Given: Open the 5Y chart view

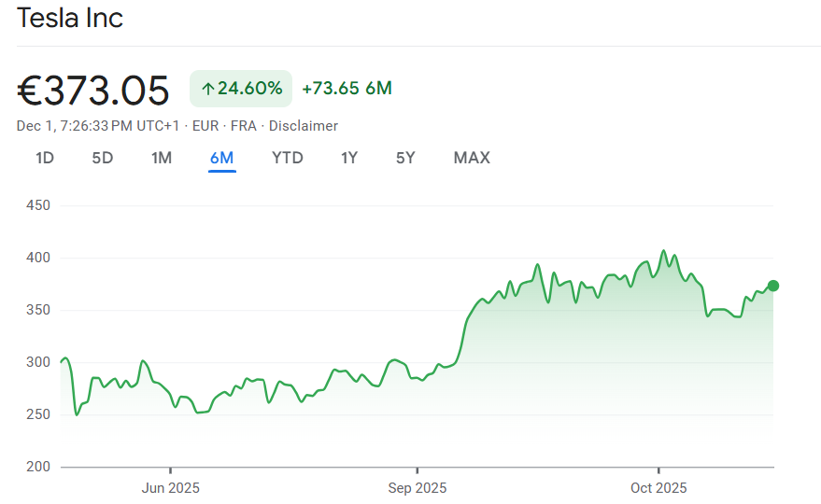Looking at the screenshot, I should (x=405, y=158).
